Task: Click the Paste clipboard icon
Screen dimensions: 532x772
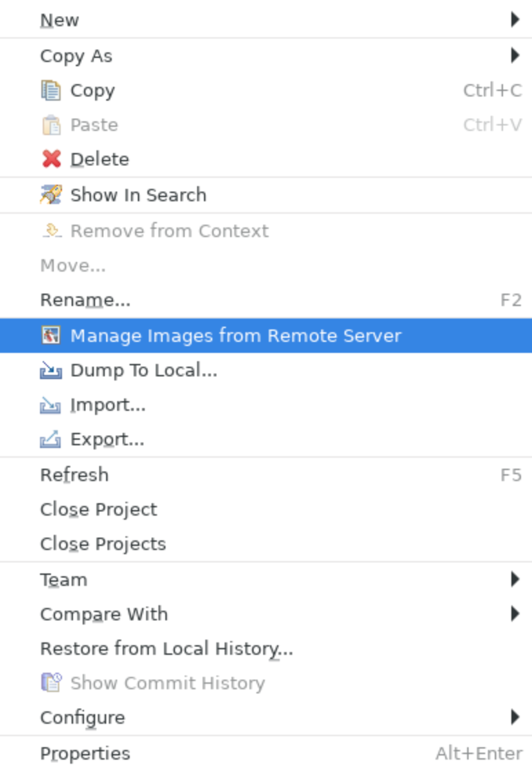Action: (x=51, y=125)
